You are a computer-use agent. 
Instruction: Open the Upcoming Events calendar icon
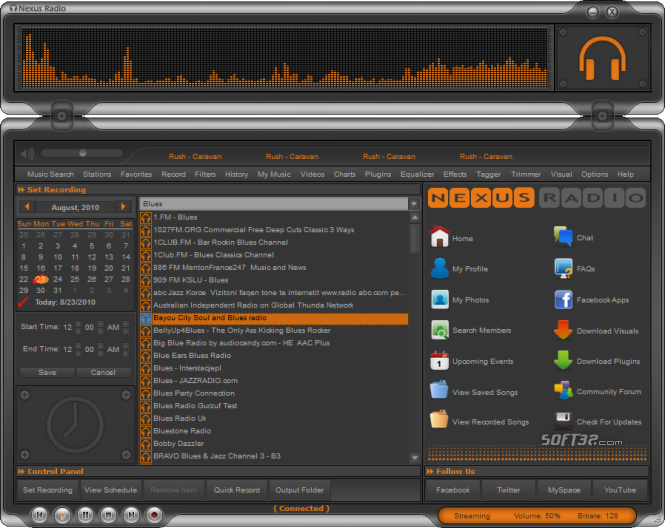point(439,361)
